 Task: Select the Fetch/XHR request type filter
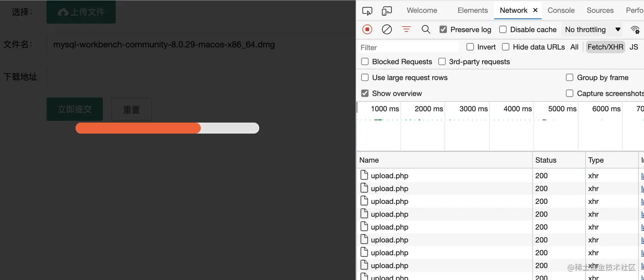[605, 47]
